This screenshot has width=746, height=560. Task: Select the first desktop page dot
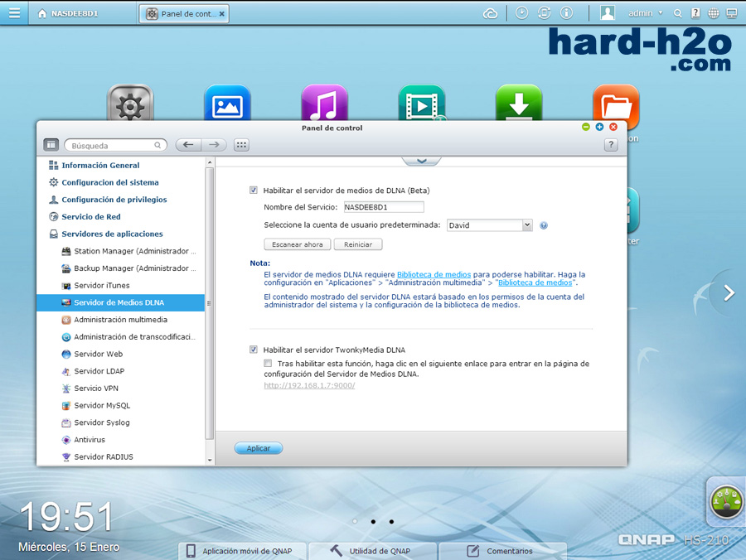(x=355, y=522)
